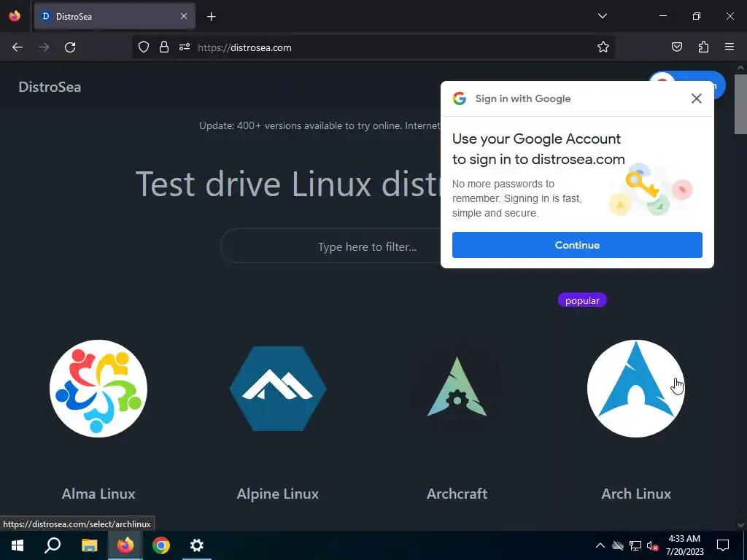Go back to the previous page
The height and width of the screenshot is (560, 747).
18,47
